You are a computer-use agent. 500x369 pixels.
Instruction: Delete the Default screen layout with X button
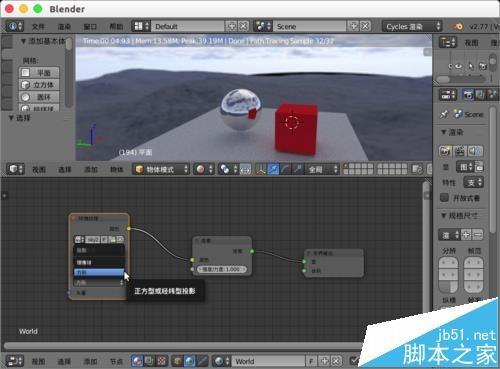coord(244,26)
